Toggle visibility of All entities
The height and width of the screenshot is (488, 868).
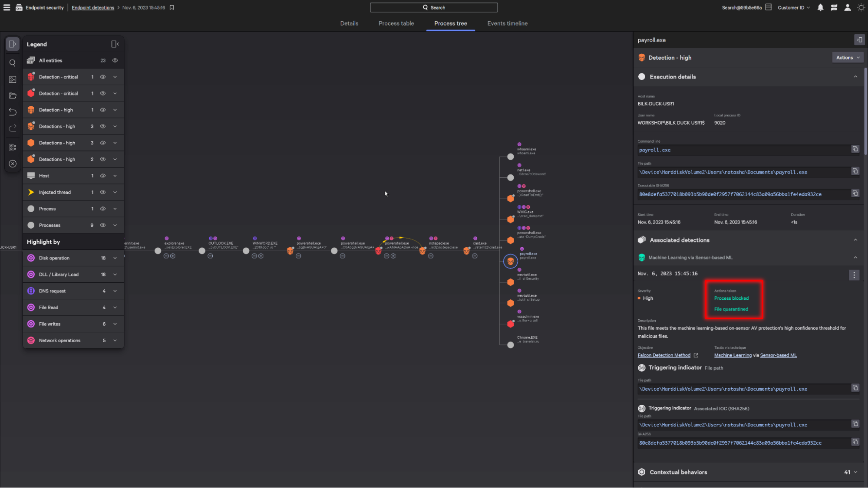pyautogui.click(x=115, y=61)
